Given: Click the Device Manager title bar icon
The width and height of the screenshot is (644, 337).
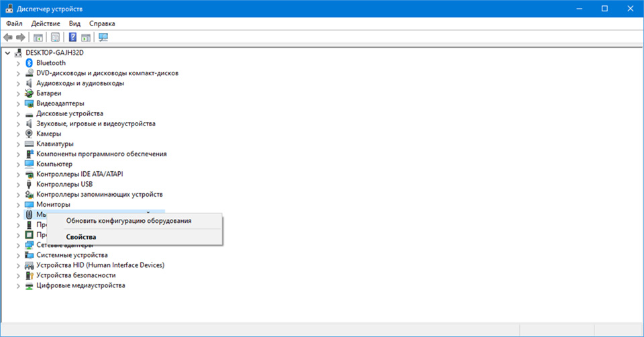Looking at the screenshot, I should coord(9,9).
